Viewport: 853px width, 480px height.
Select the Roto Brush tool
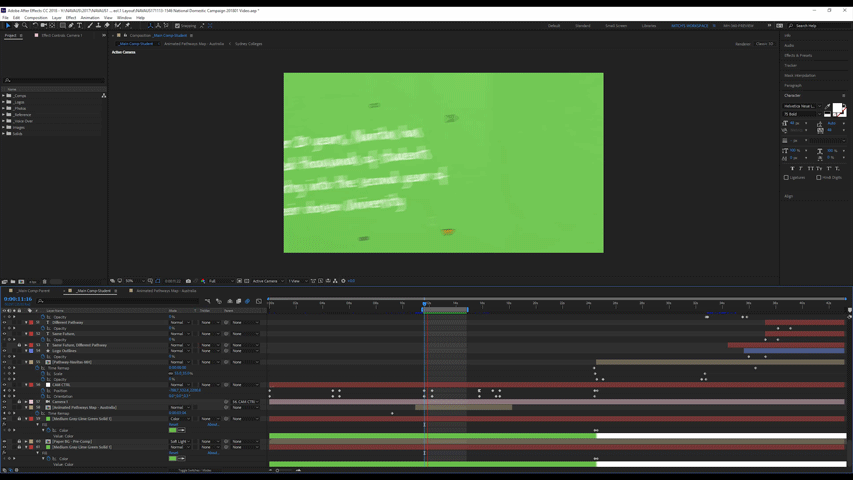(118, 26)
